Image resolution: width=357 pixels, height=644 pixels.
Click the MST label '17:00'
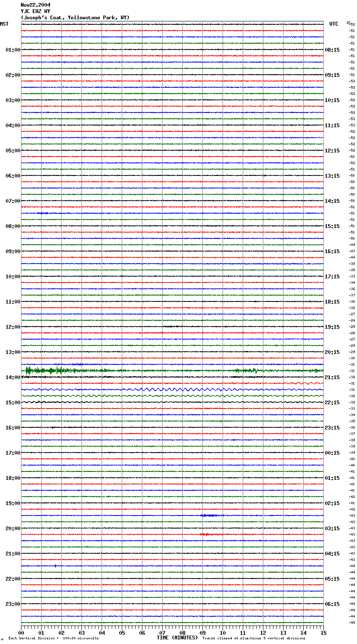13,453
